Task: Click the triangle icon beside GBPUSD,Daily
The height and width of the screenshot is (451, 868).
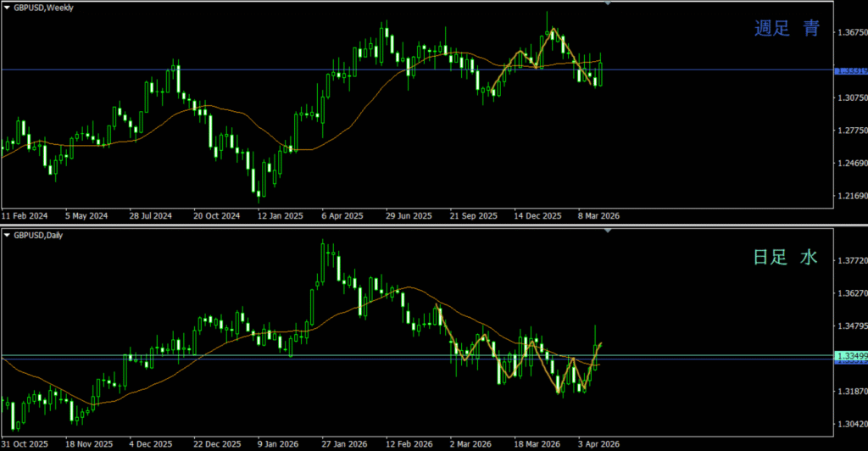Action: 7,235
